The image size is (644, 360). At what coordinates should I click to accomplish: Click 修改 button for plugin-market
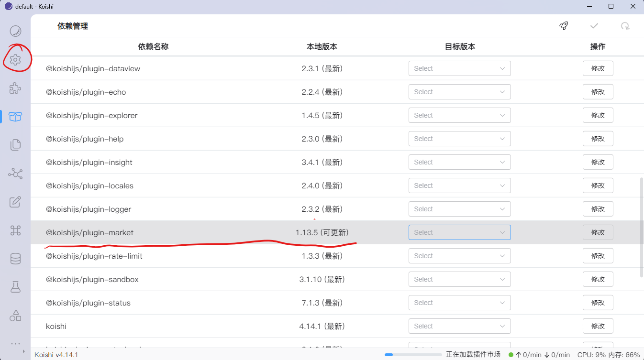coord(598,232)
